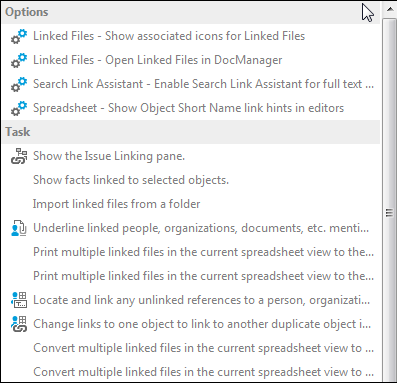Click gear icon beside Search Link Assistant option

click(19, 84)
